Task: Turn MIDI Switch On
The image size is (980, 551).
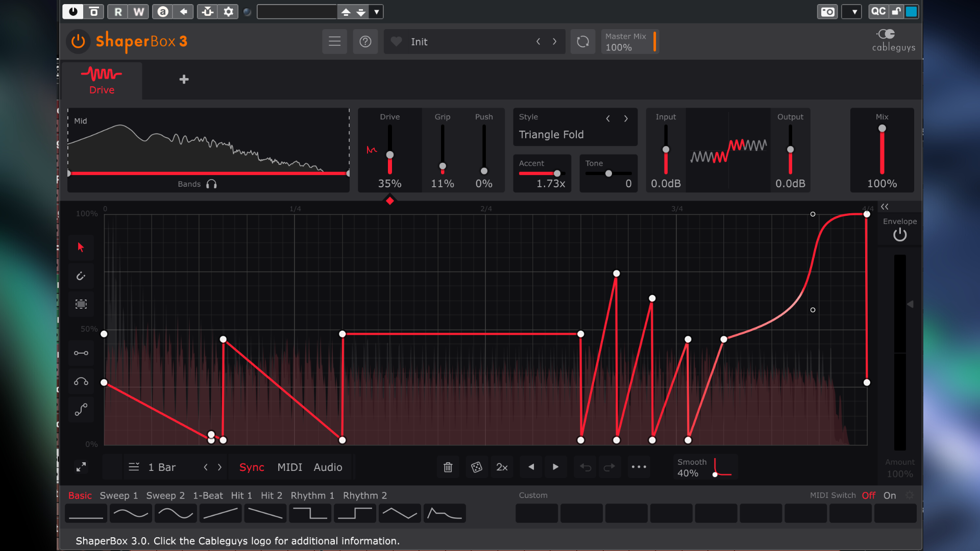Action: coord(889,495)
